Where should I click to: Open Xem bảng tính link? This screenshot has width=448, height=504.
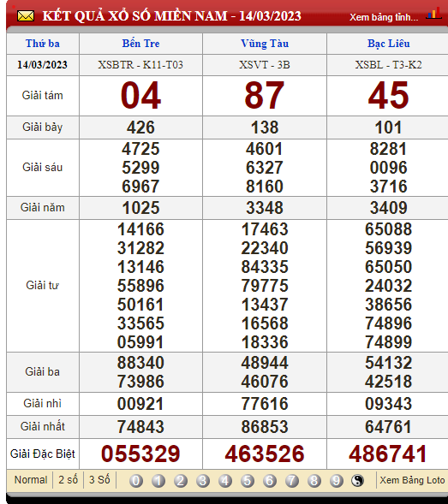tap(384, 17)
